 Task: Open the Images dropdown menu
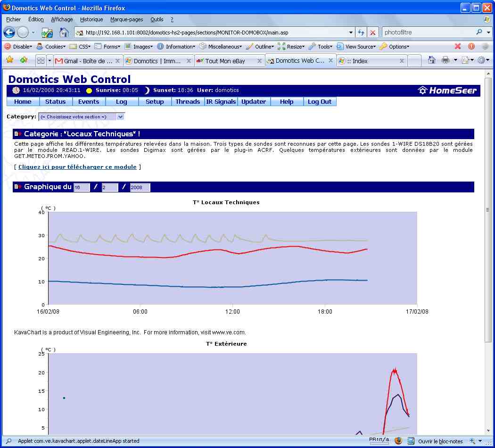pyautogui.click(x=139, y=46)
